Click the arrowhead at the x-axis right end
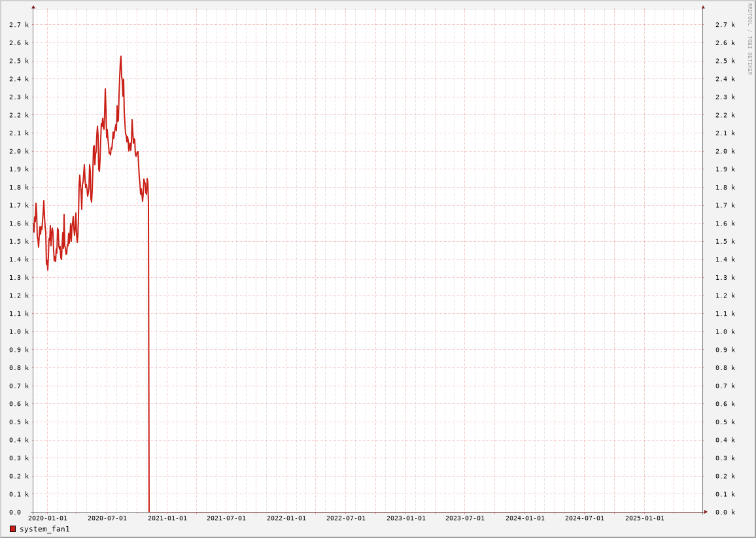This screenshot has height=538, width=756. [706, 512]
